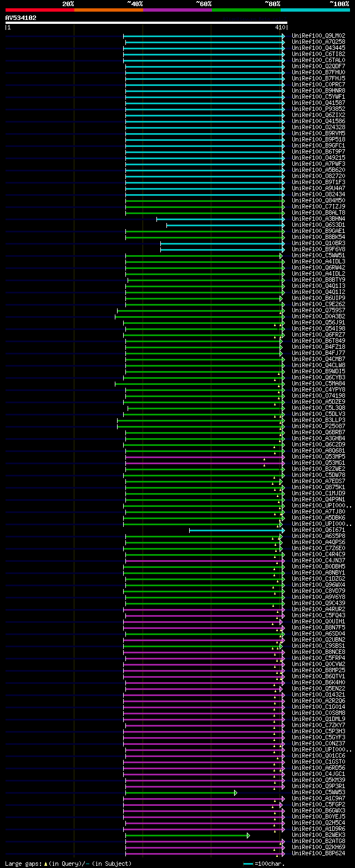
Task: Click the short cyan alignment bar for Q6I671
Action: coord(237,530)
